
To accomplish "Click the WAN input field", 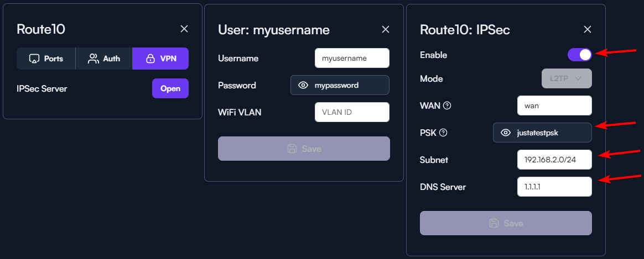I will (x=554, y=105).
